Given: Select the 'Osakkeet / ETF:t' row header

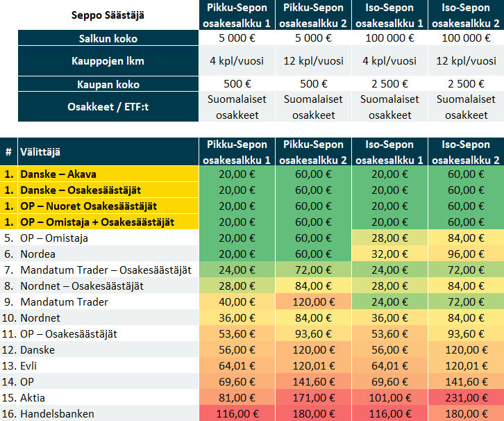Looking at the screenshot, I should click(108, 107).
